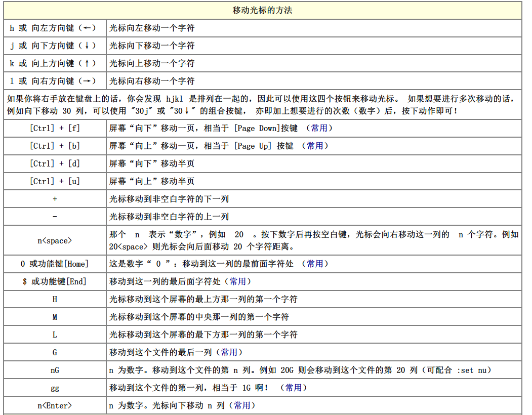Click the red "$" symbol

point(25,281)
